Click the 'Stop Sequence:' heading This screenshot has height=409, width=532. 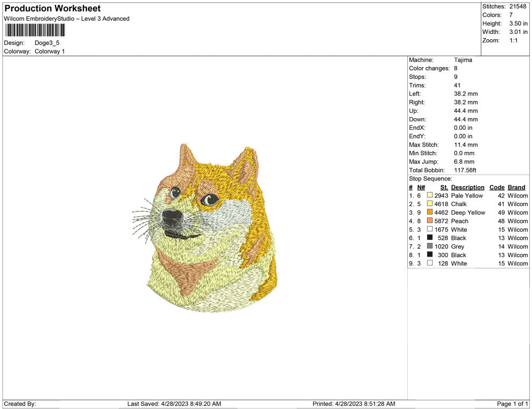click(430, 179)
